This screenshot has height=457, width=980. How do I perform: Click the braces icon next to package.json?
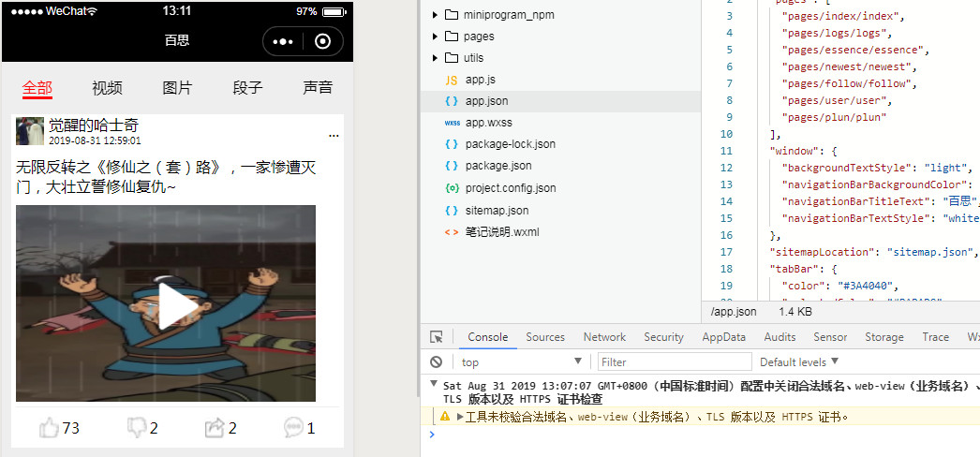tap(452, 166)
